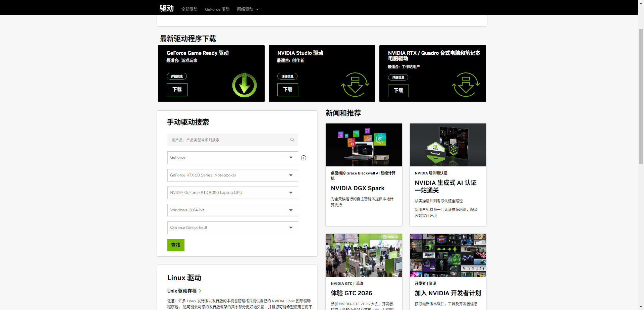This screenshot has height=310, width=644.
Task: Open the Unix 驱动存档 link
Action: (182, 291)
